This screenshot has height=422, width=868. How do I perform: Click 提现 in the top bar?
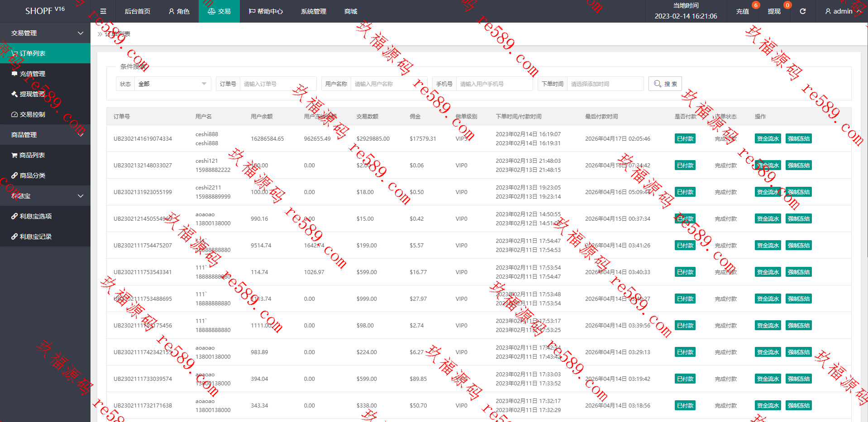pyautogui.click(x=774, y=11)
